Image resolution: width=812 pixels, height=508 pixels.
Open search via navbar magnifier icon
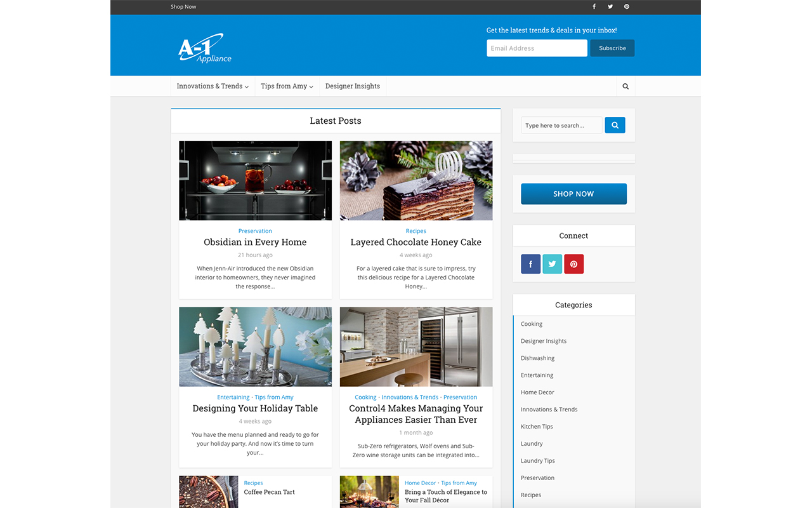(625, 86)
